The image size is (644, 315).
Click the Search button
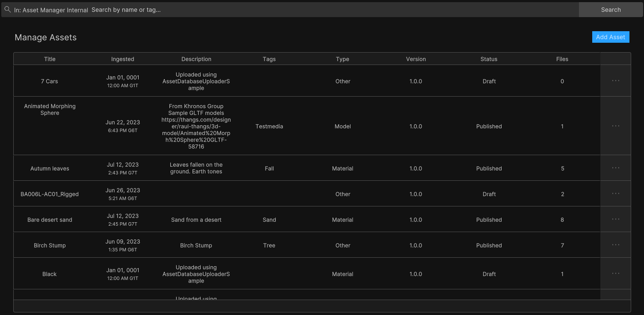[611, 9]
